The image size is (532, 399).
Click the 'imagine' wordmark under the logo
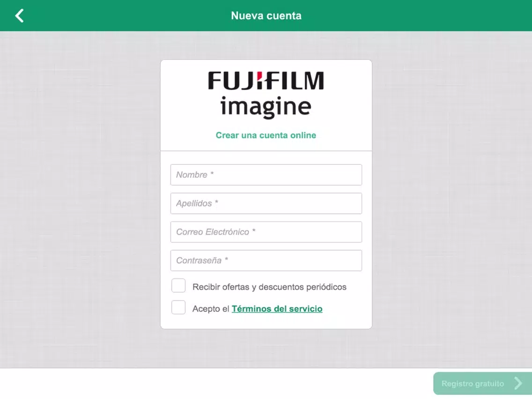click(x=266, y=107)
